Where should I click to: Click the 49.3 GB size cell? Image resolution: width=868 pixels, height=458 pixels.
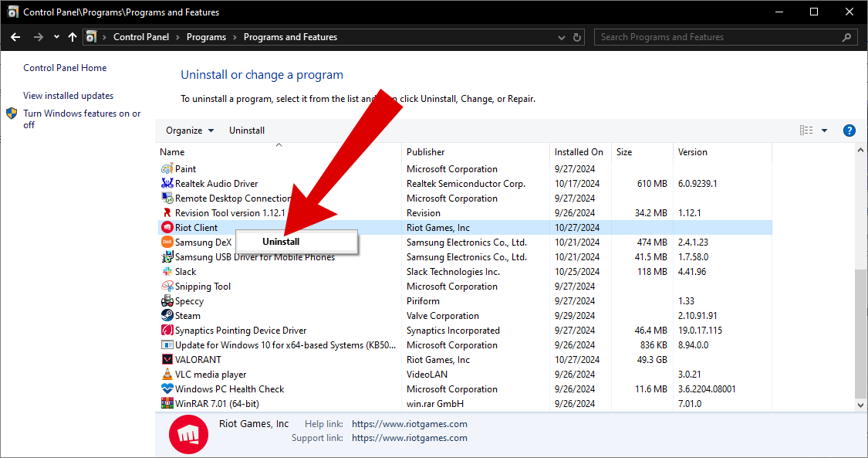point(653,359)
